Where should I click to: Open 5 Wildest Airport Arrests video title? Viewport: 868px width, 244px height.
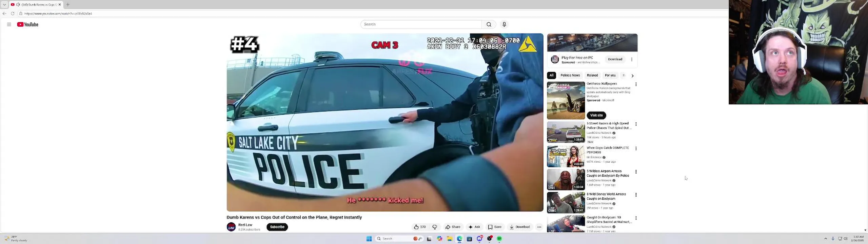(608, 174)
